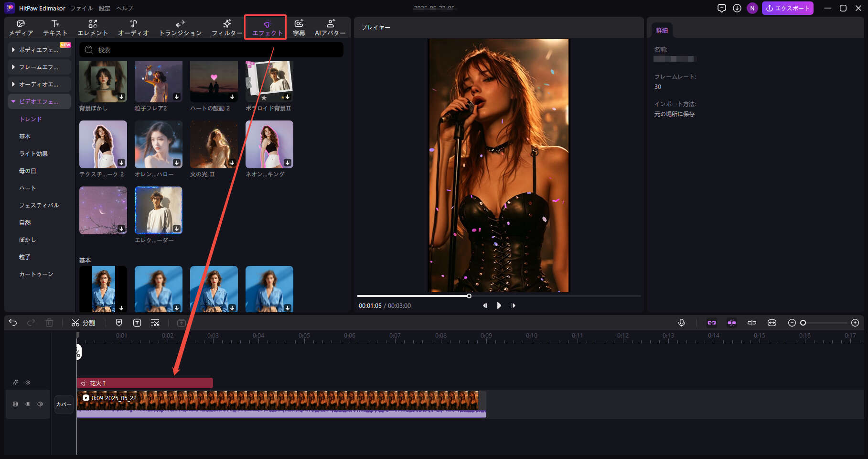Download the テクスチ...ーク 2 effect

tap(121, 163)
